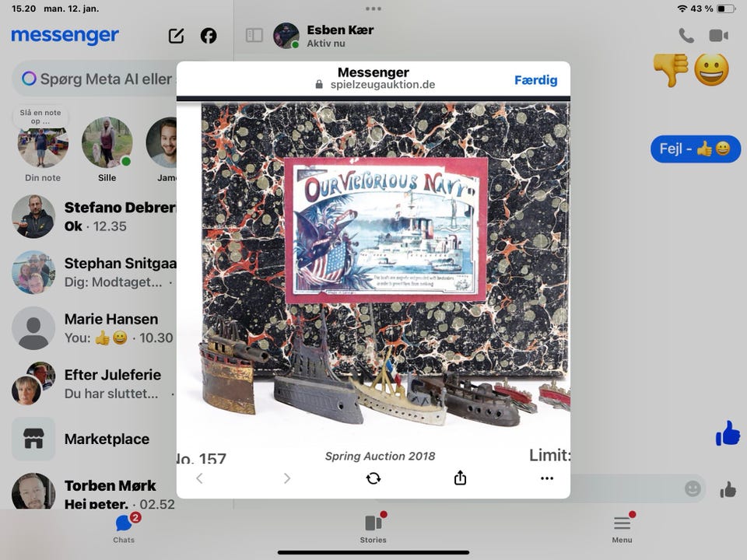Open the battery status indicator
Screen dimensions: 747x560
click(726, 9)
